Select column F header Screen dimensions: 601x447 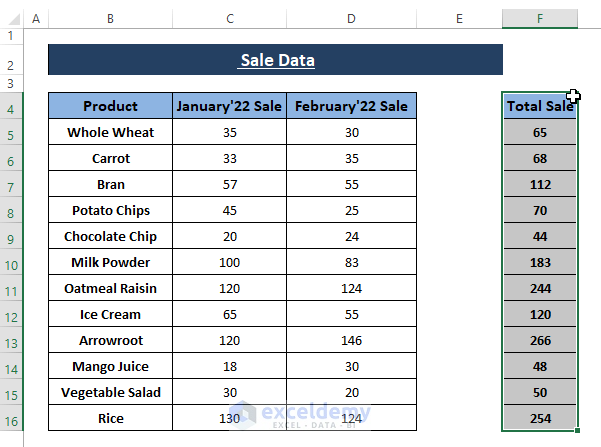(x=540, y=19)
